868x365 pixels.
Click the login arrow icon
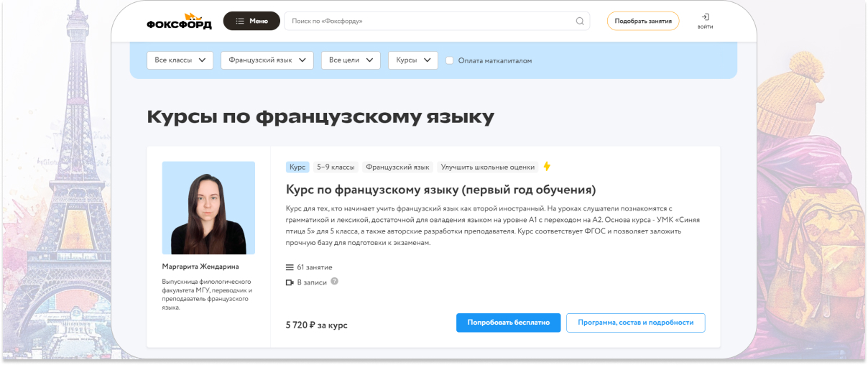[x=705, y=17]
